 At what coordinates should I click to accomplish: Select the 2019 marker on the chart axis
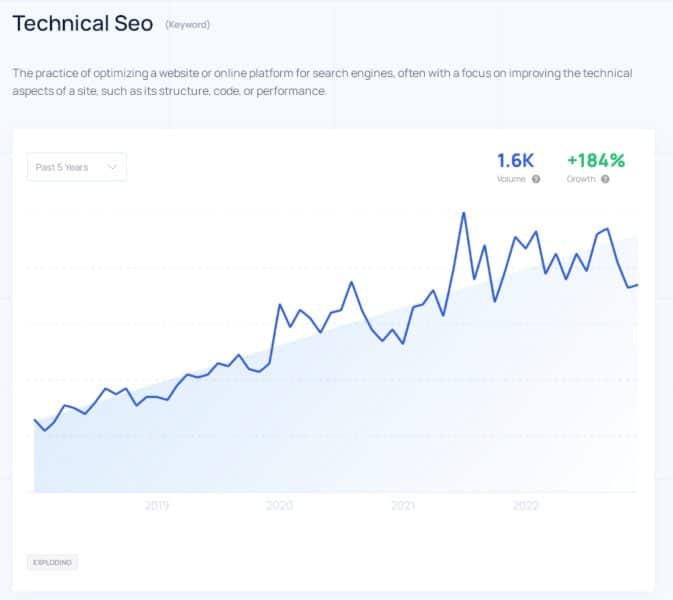point(157,505)
